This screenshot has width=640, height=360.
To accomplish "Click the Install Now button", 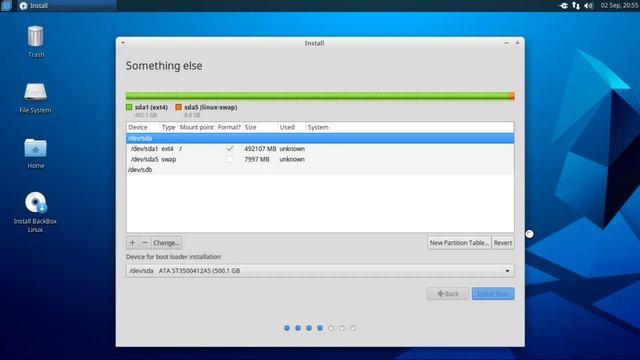I will 493,293.
